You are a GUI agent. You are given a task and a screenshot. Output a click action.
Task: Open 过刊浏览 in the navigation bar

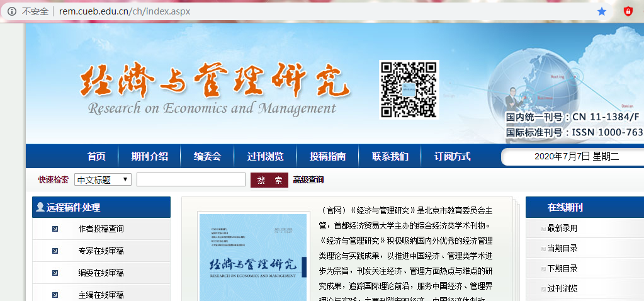[265, 156]
